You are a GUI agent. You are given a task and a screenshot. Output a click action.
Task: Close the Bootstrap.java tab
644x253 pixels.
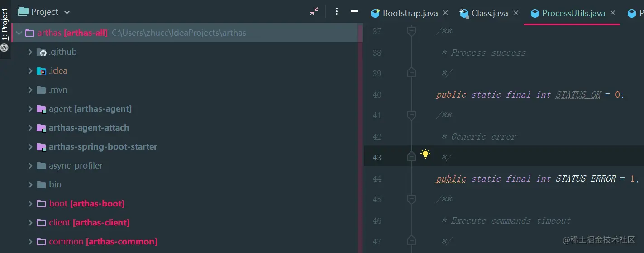(445, 13)
